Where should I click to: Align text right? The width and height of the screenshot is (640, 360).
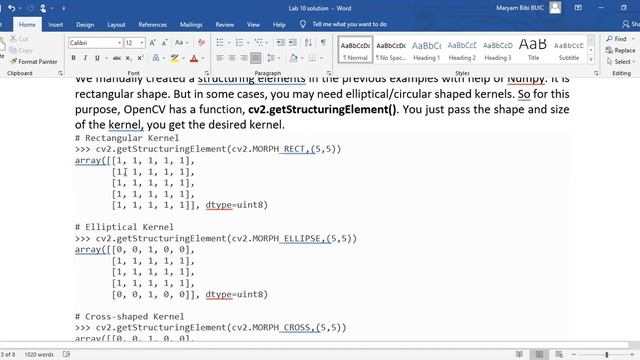pos(244,58)
